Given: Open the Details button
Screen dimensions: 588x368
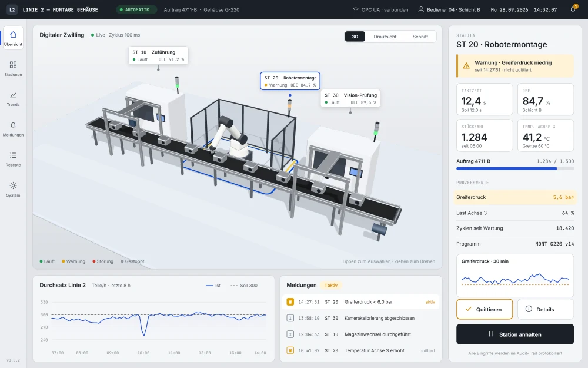Looking at the screenshot, I should pyautogui.click(x=546, y=310).
